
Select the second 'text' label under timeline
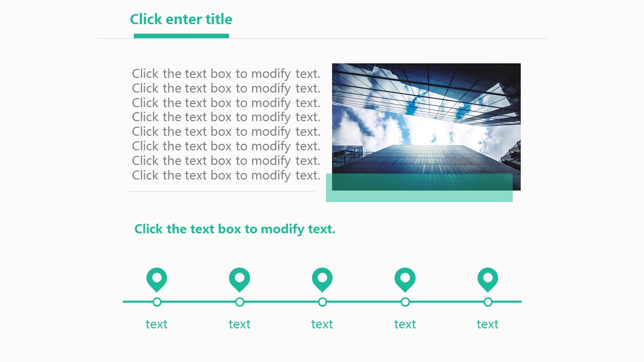(239, 324)
